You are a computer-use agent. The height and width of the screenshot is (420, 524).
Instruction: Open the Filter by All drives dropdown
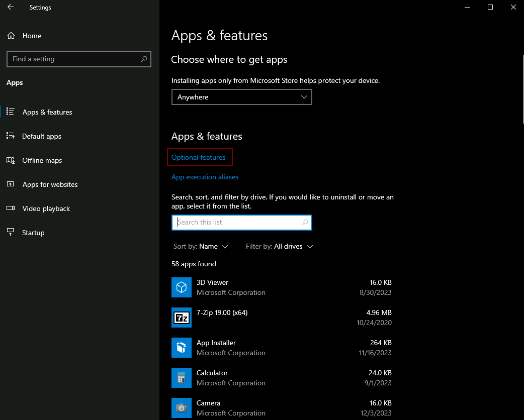pos(280,246)
